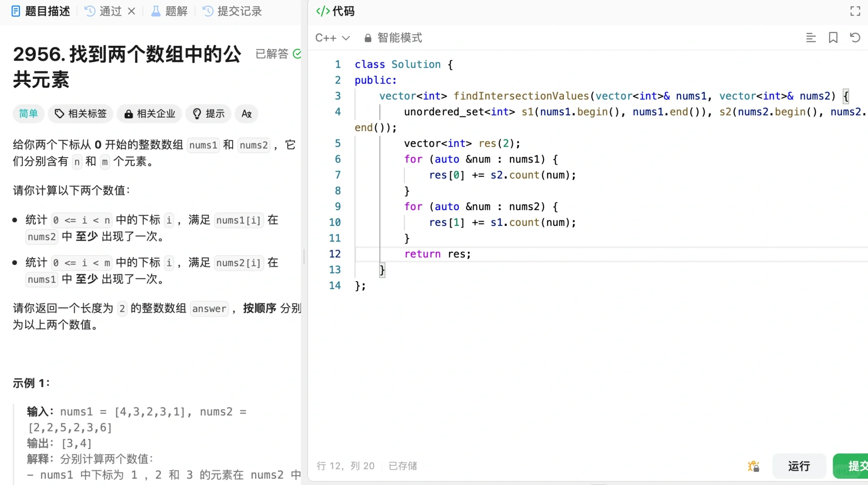Click the 示例 1 heading

(x=31, y=383)
